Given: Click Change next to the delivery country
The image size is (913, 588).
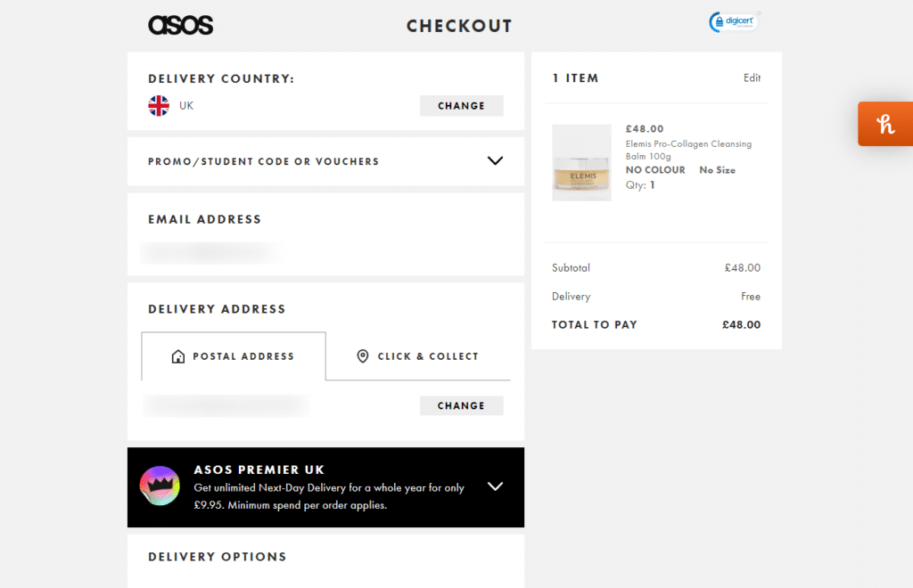Looking at the screenshot, I should tap(461, 105).
